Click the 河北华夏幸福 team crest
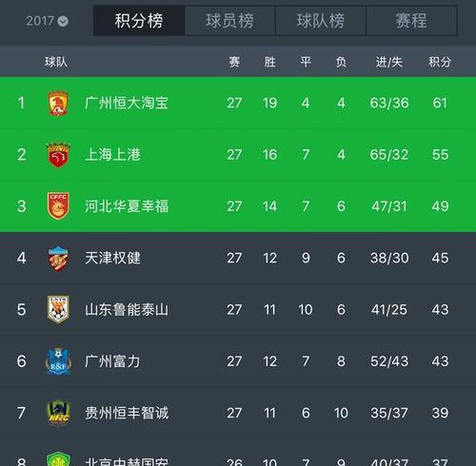476x466 pixels. 58,206
